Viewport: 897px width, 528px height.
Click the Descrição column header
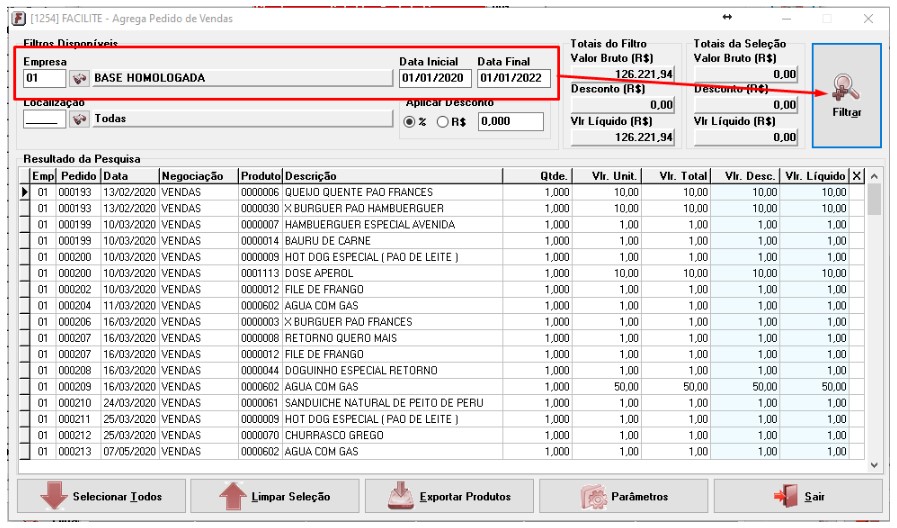point(392,176)
